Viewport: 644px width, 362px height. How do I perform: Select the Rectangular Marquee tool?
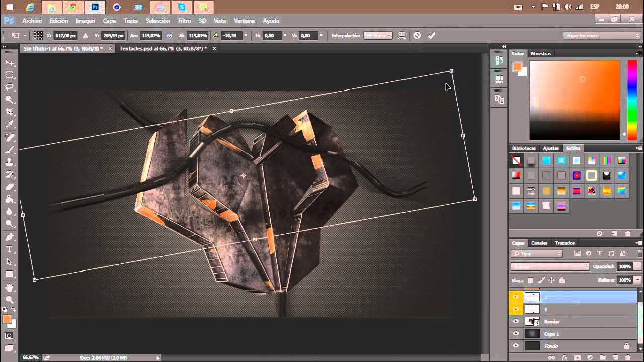9,75
